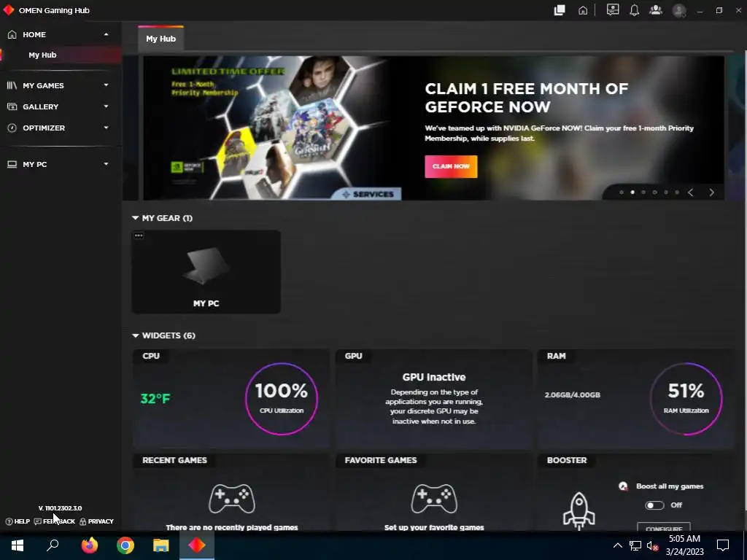Image resolution: width=747 pixels, height=560 pixels.
Task: Click the 2.06GB/4.00GB RAM value
Action: point(572,394)
